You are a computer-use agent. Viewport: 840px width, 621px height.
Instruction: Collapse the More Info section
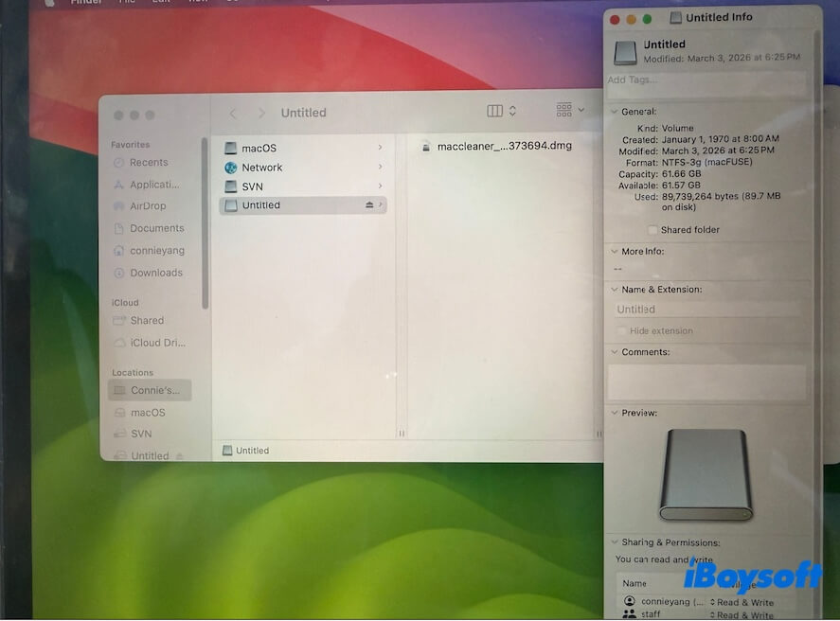(615, 251)
